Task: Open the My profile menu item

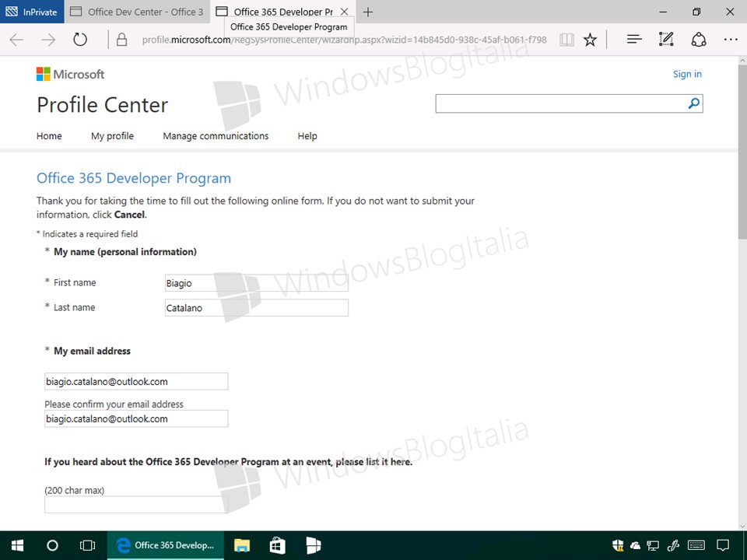Action: click(x=112, y=135)
